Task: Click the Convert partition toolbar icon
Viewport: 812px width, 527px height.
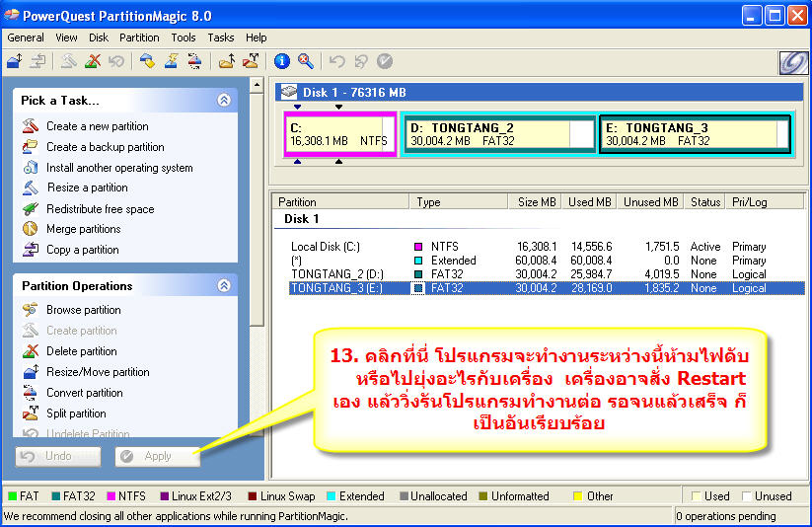Action: pyautogui.click(x=195, y=61)
